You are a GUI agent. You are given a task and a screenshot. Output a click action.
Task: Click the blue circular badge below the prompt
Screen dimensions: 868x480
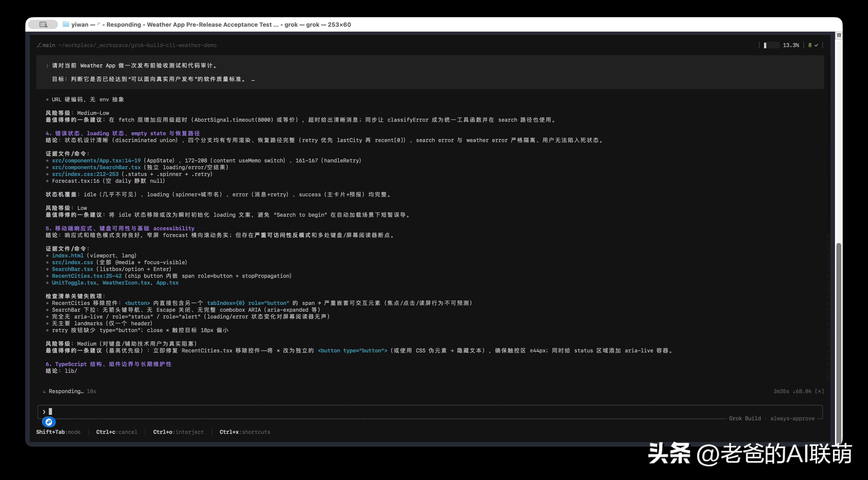[49, 422]
